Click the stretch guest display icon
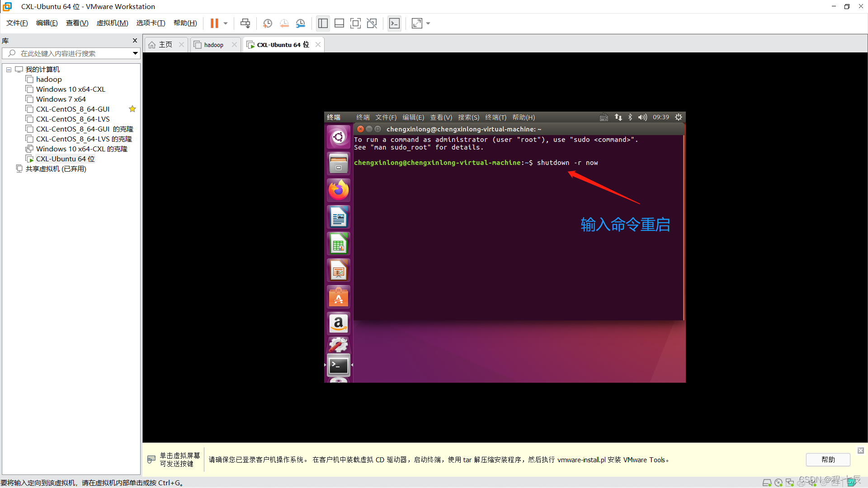 (417, 23)
